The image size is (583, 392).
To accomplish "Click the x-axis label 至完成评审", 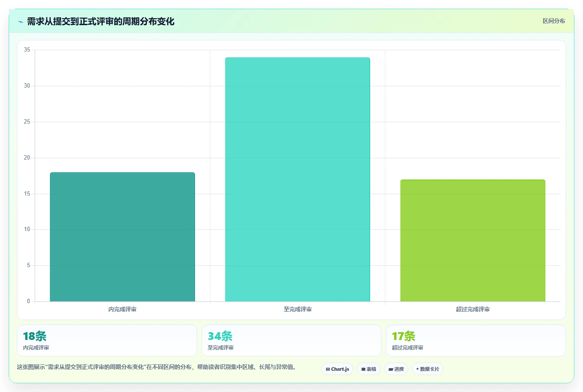I will (x=297, y=309).
